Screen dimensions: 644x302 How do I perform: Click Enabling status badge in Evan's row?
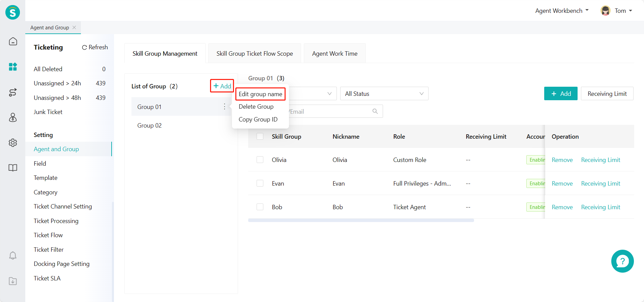[x=536, y=183]
